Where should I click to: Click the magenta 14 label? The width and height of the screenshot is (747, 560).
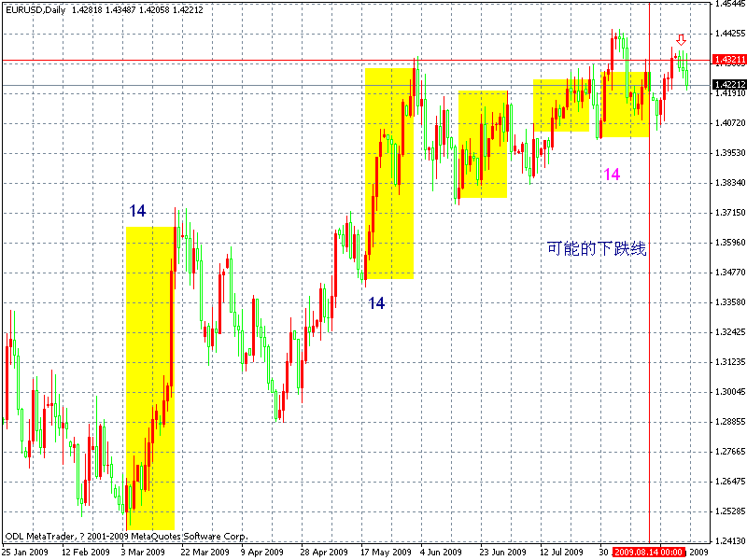612,173
